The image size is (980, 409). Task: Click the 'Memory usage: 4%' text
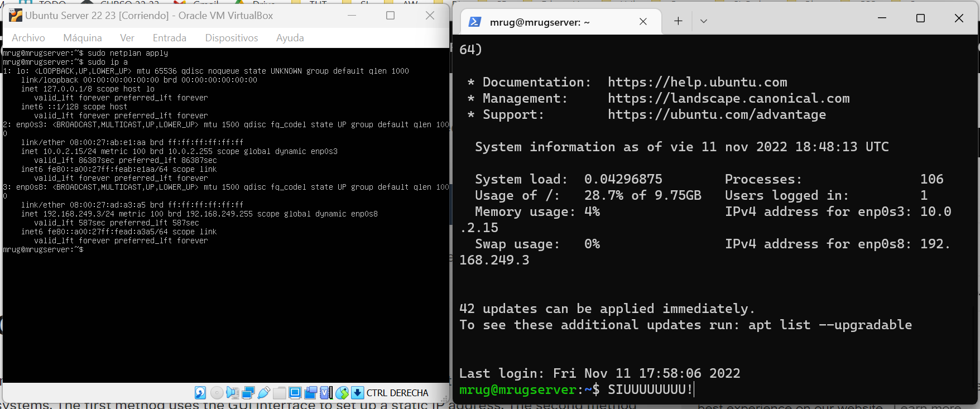[x=537, y=211]
